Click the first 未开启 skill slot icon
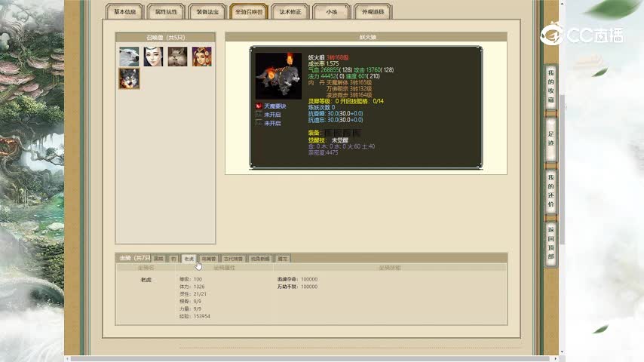Screen dimensions: 644x362 [259, 114]
